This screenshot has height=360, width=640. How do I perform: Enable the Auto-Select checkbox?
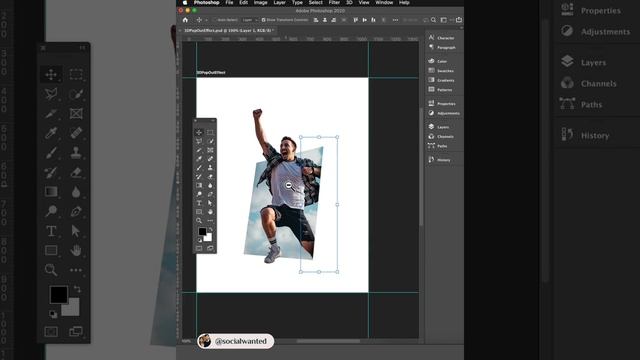coord(215,20)
